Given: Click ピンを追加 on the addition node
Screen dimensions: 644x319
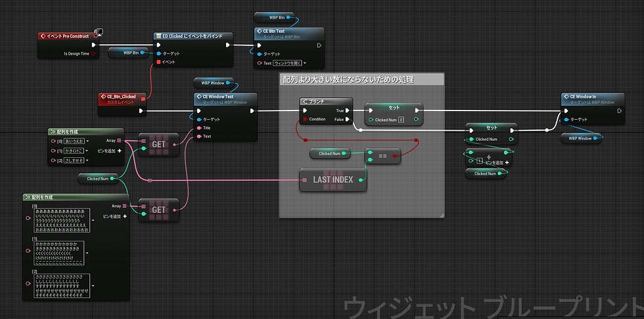Looking at the screenshot, I should click(x=497, y=163).
